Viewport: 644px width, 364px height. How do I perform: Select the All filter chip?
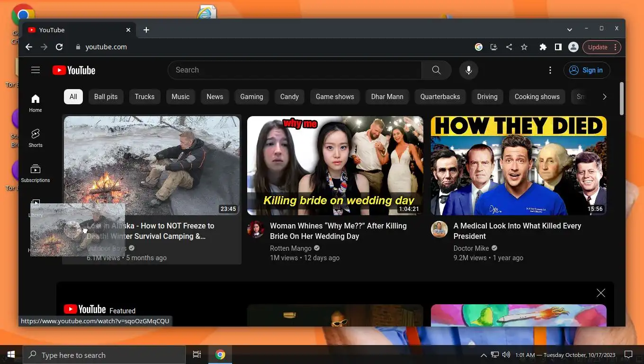pos(73,97)
